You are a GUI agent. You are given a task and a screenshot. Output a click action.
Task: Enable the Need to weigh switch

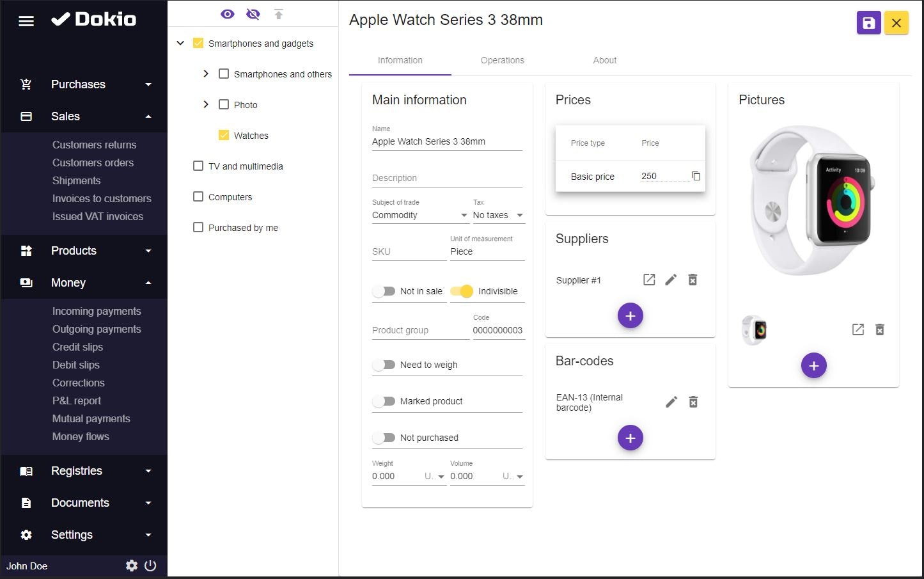coord(384,365)
